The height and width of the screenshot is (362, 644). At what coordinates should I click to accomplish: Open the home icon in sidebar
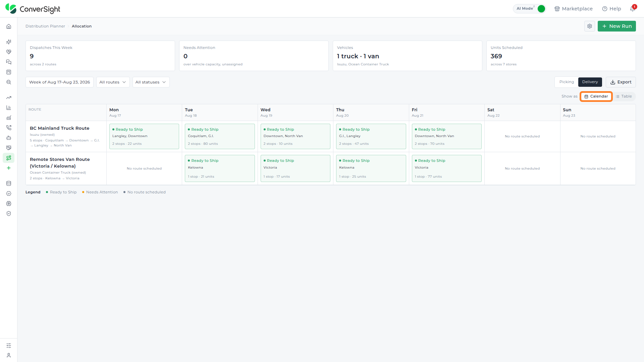(x=9, y=26)
